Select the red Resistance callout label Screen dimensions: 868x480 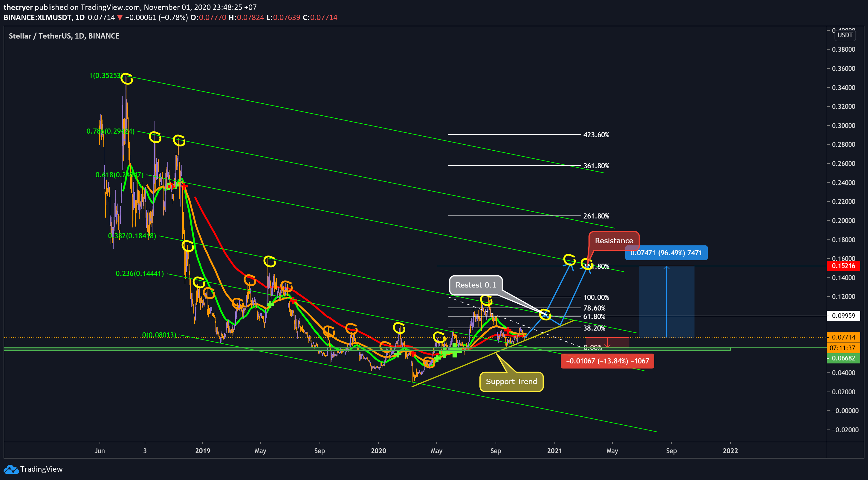[614, 241]
